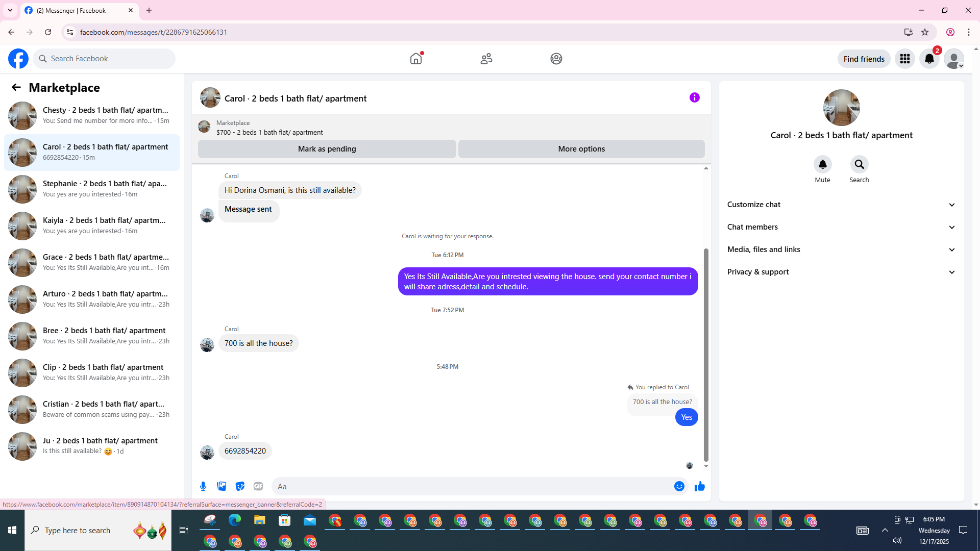Expand Media, files and links section
The height and width of the screenshot is (551, 980).
[x=841, y=249]
